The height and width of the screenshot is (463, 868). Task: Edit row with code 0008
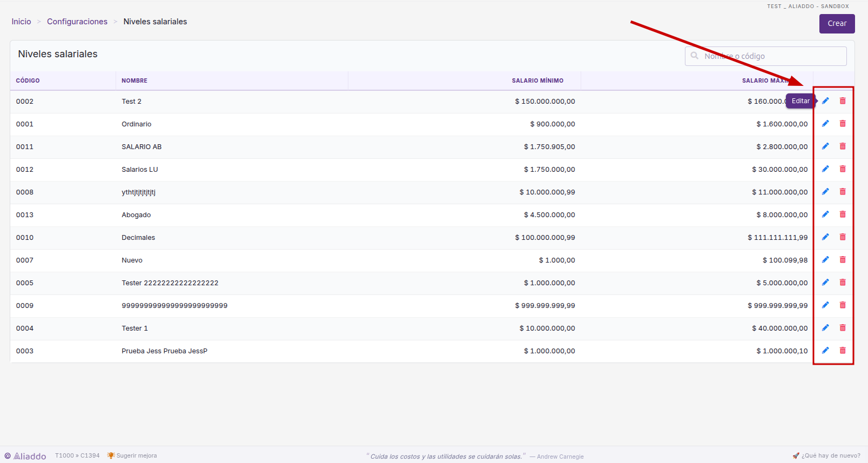click(825, 192)
